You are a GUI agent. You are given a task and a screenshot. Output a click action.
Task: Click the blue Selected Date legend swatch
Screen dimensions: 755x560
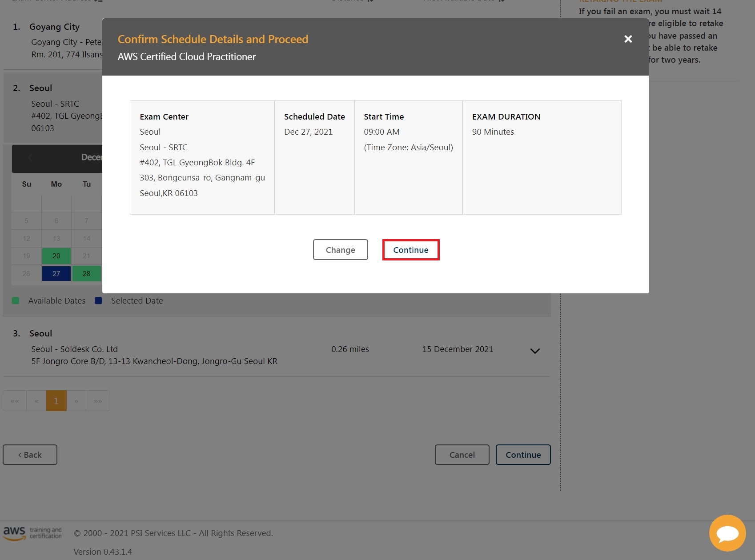click(99, 301)
